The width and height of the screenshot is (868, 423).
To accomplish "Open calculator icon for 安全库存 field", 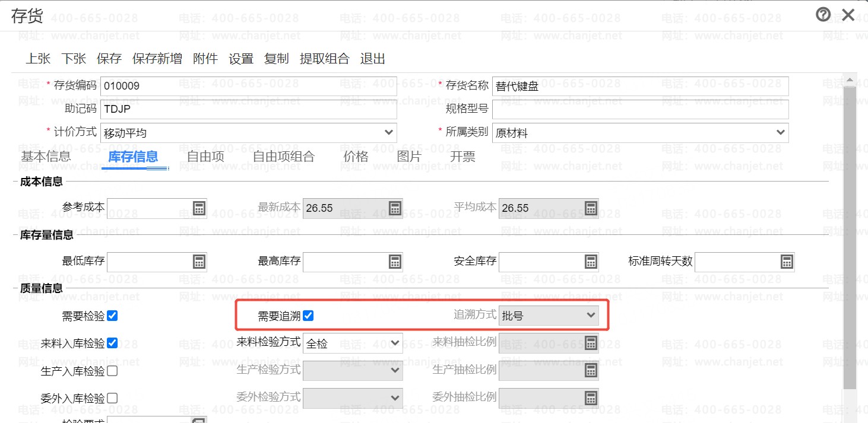I will point(591,262).
